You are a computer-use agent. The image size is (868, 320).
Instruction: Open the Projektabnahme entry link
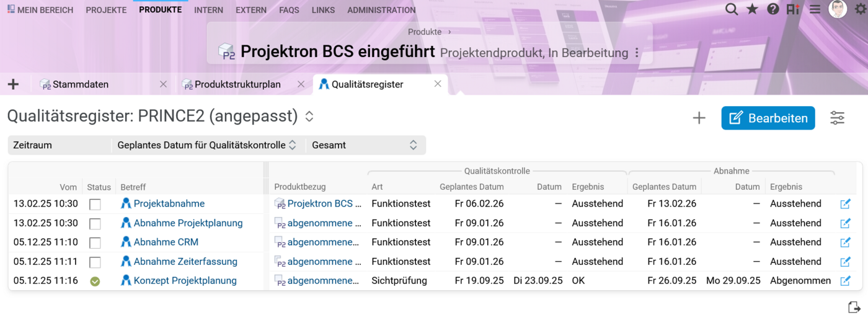(x=169, y=204)
